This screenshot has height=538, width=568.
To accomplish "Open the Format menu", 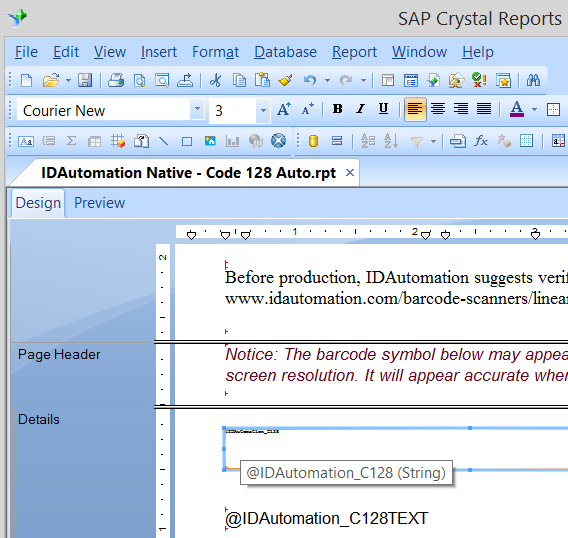I will tap(215, 52).
